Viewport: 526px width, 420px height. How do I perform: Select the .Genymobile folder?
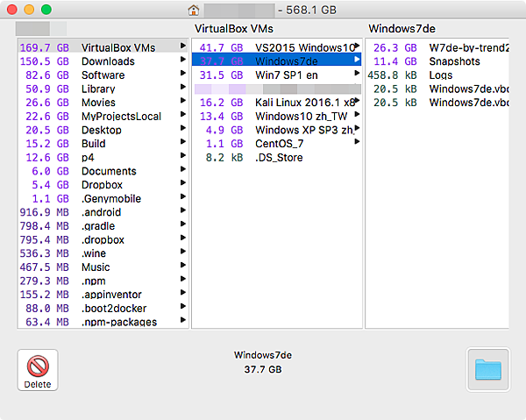pyautogui.click(x=103, y=198)
